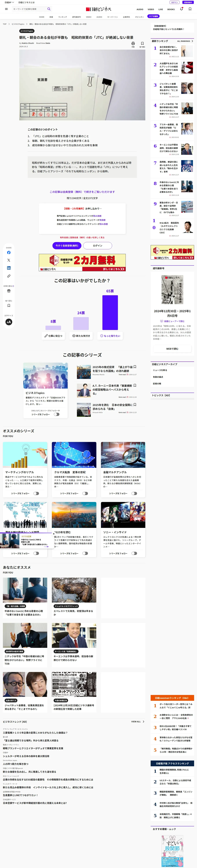Open 日経ビジネスとは top link
The height and width of the screenshot is (868, 197).
[26, 2]
